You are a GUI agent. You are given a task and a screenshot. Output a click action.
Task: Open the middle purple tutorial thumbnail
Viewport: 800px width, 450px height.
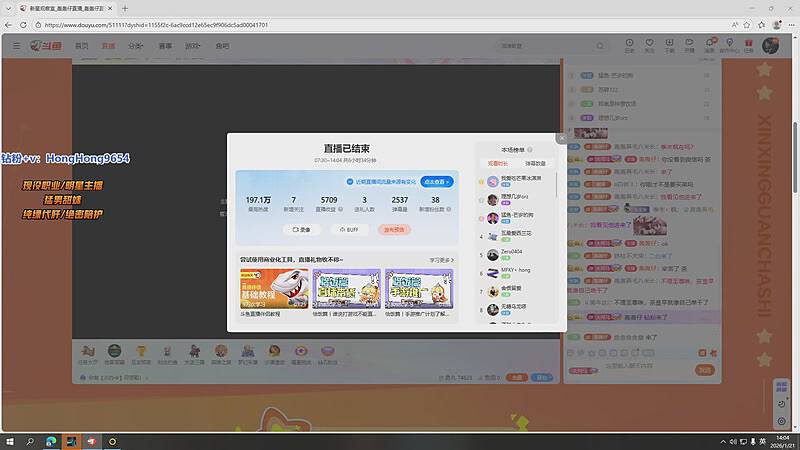pyautogui.click(x=347, y=288)
